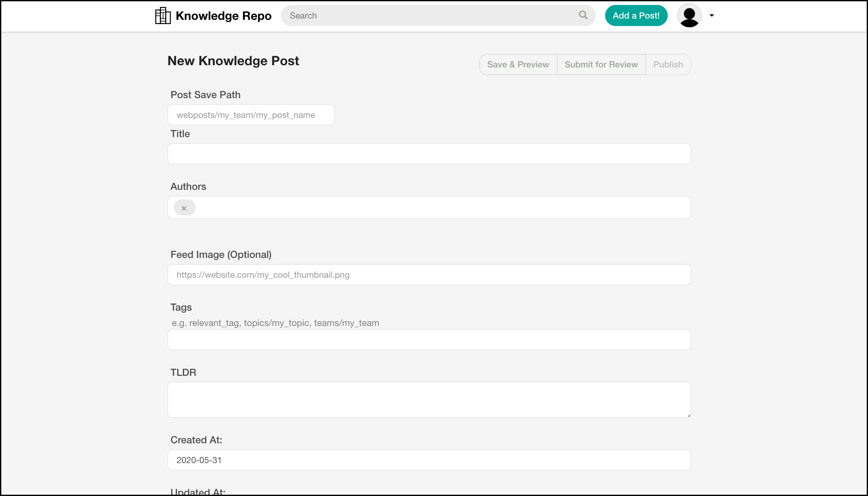The image size is (868, 496).
Task: Click the Tags input field
Action: tap(429, 340)
